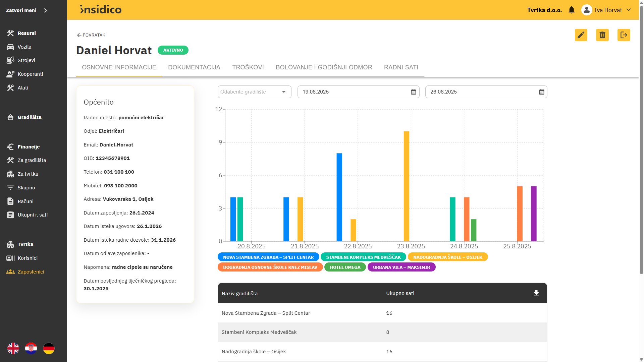Viewport: 644px width, 362px height.
Task: Switch language with the German flag
Action: pyautogui.click(x=49, y=348)
